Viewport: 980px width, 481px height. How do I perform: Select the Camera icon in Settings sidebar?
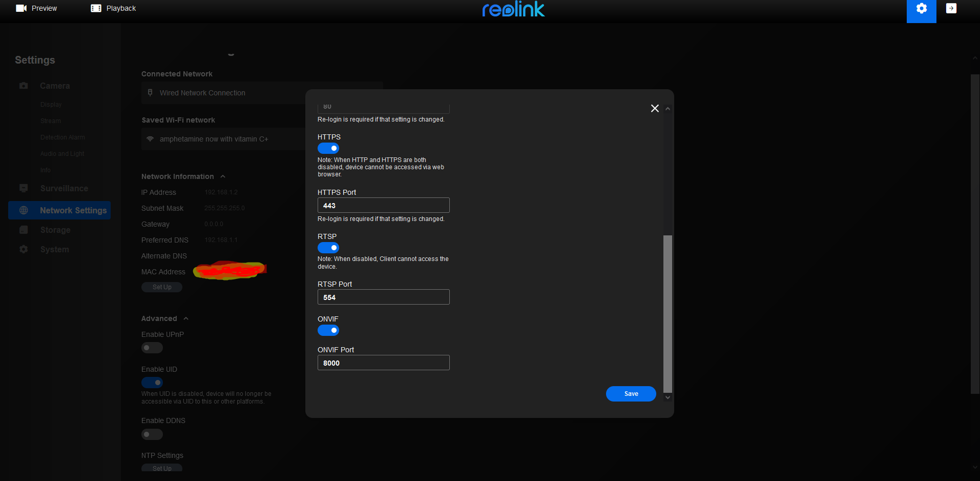point(24,86)
